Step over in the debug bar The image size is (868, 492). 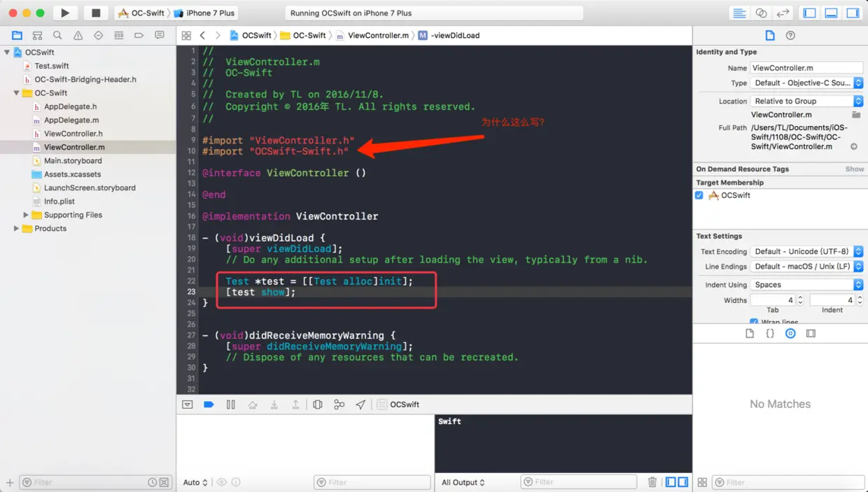[253, 405]
